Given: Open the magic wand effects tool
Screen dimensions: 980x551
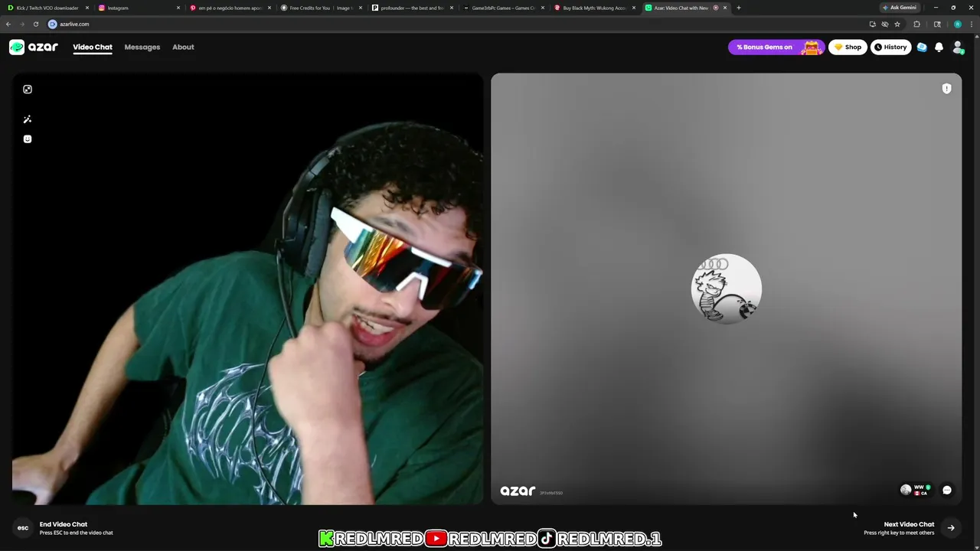Looking at the screenshot, I should (28, 119).
